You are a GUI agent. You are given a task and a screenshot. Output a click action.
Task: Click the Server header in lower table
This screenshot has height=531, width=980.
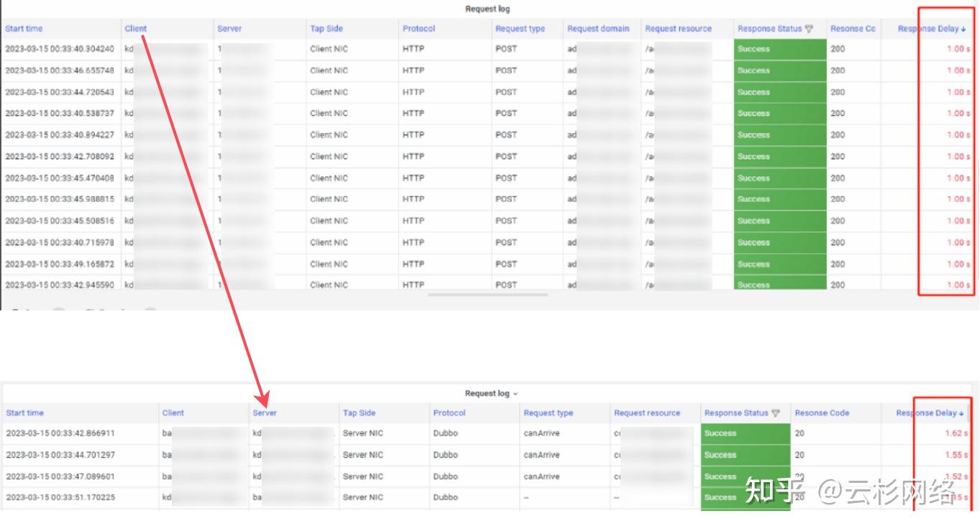click(x=265, y=413)
